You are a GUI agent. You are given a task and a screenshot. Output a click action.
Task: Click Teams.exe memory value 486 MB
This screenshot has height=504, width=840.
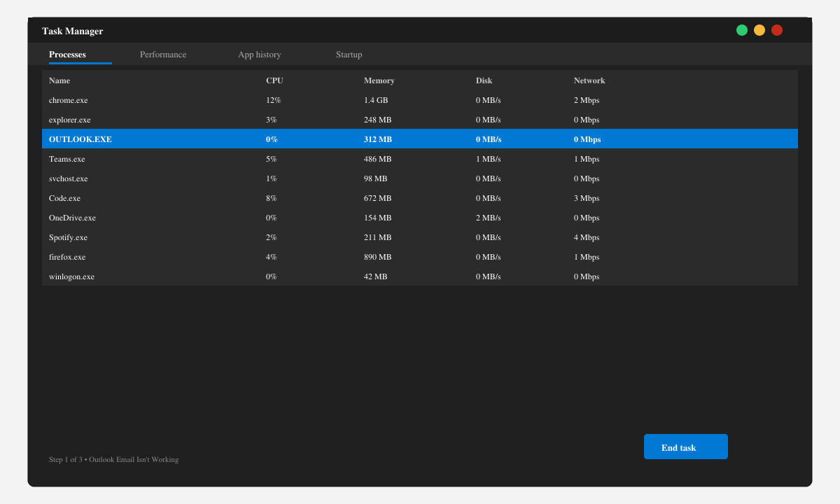coord(377,159)
